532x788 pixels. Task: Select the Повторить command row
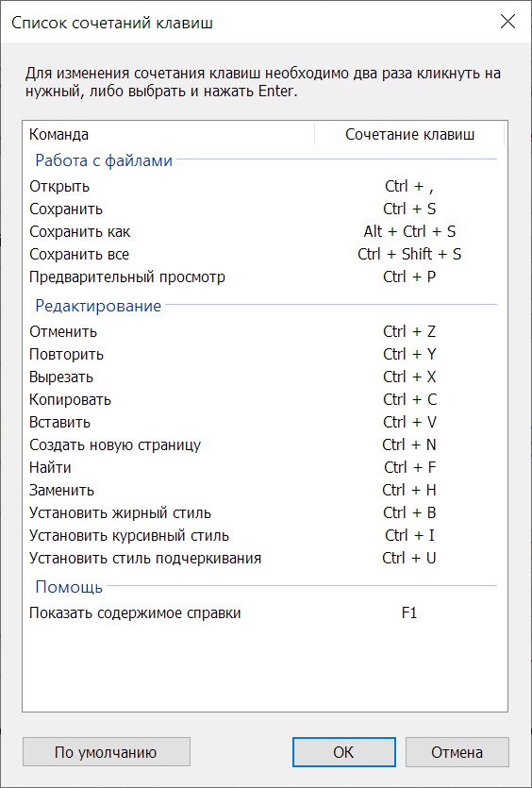265,354
